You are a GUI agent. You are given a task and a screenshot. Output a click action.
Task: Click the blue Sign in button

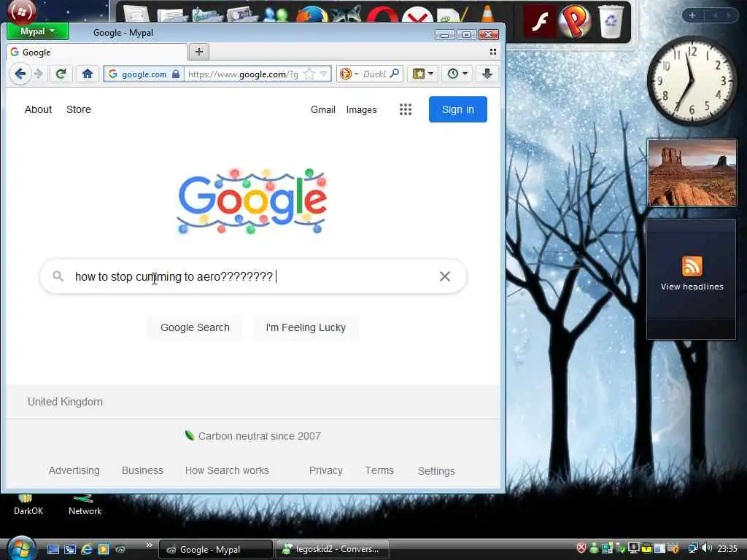pyautogui.click(x=458, y=109)
